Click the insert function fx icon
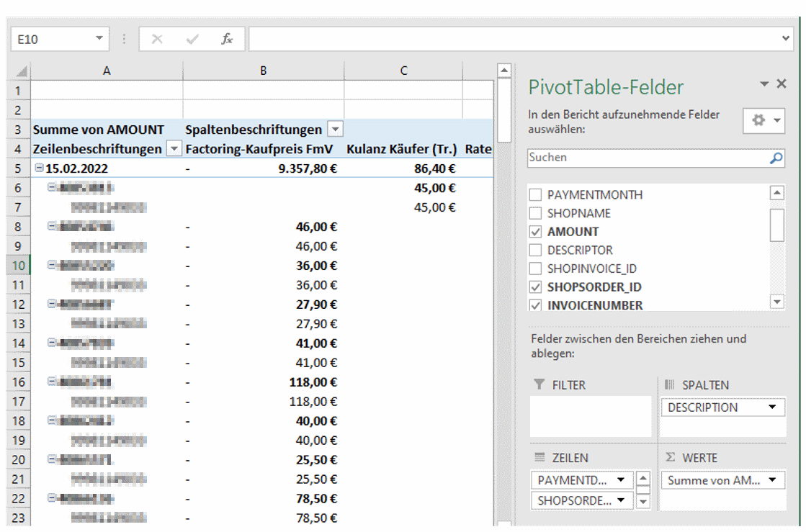 [227, 40]
